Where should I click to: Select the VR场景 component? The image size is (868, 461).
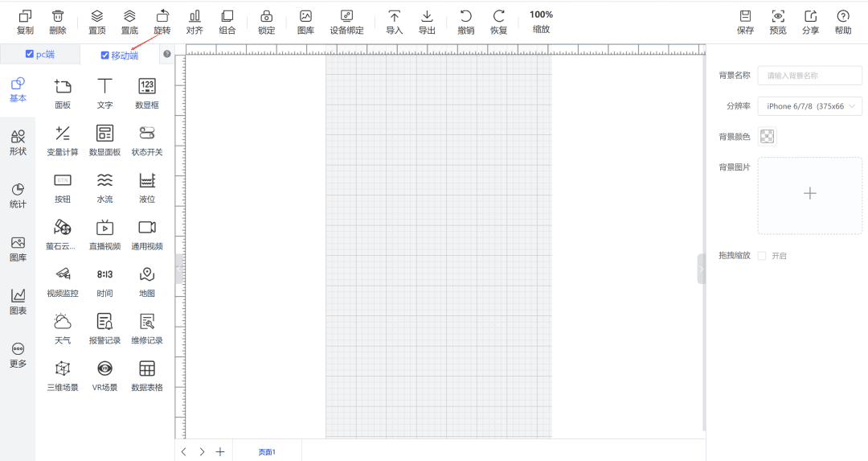(x=104, y=377)
